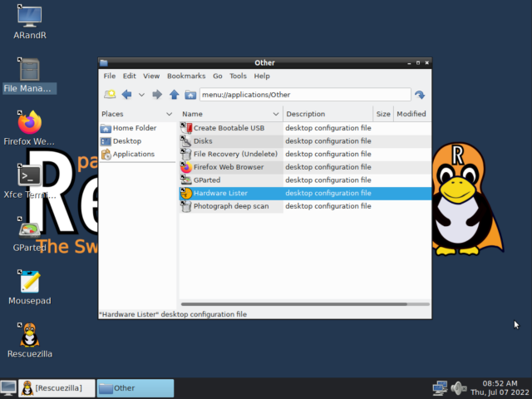Click the description cell of the GParted row
Image resolution: width=532 pixels, height=399 pixels.
pos(328,180)
